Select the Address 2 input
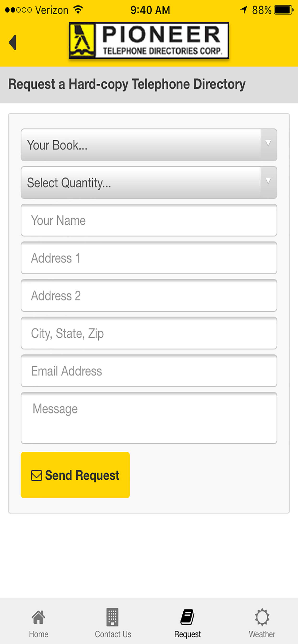The width and height of the screenshot is (298, 644). [149, 295]
